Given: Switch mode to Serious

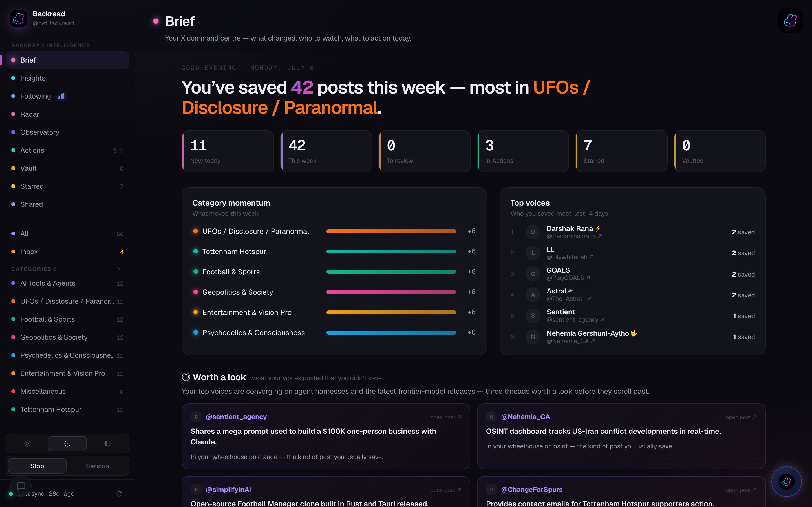Looking at the screenshot, I should (97, 466).
